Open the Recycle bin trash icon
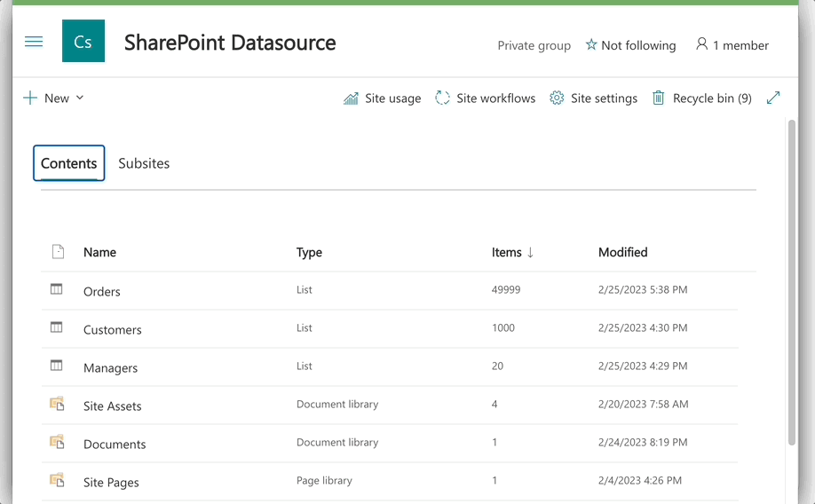Viewport: 815px width, 504px height. click(659, 98)
